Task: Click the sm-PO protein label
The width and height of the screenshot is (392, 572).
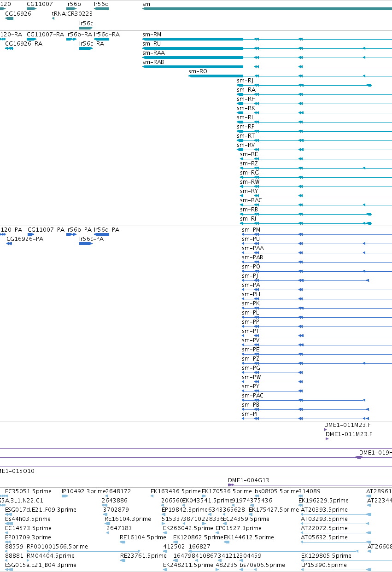Action: (x=251, y=267)
